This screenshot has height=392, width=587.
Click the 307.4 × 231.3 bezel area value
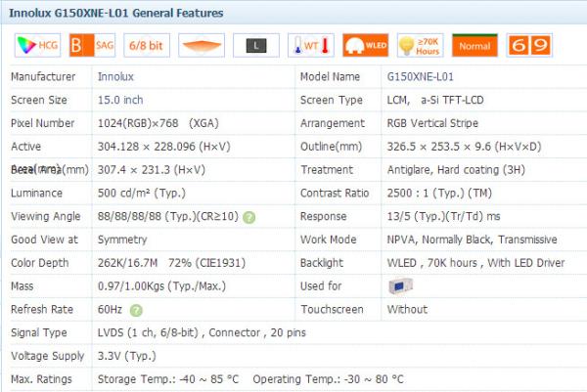pyautogui.click(x=152, y=170)
